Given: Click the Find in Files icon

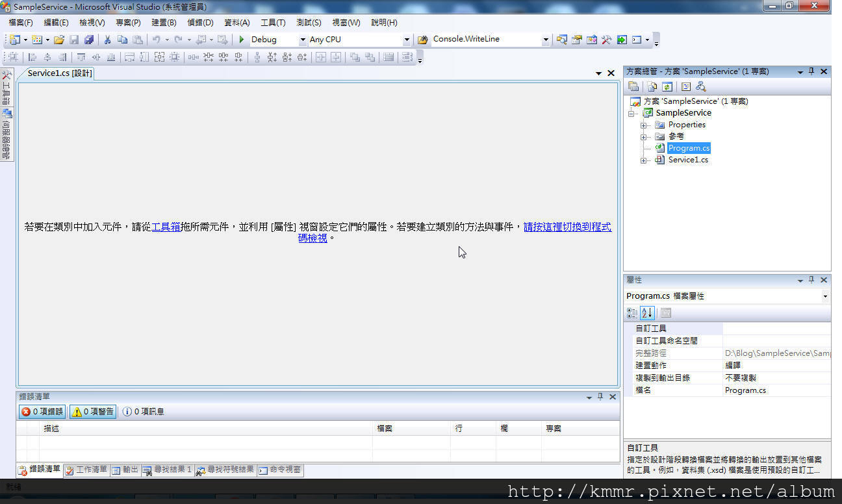Looking at the screenshot, I should pyautogui.click(x=423, y=40).
